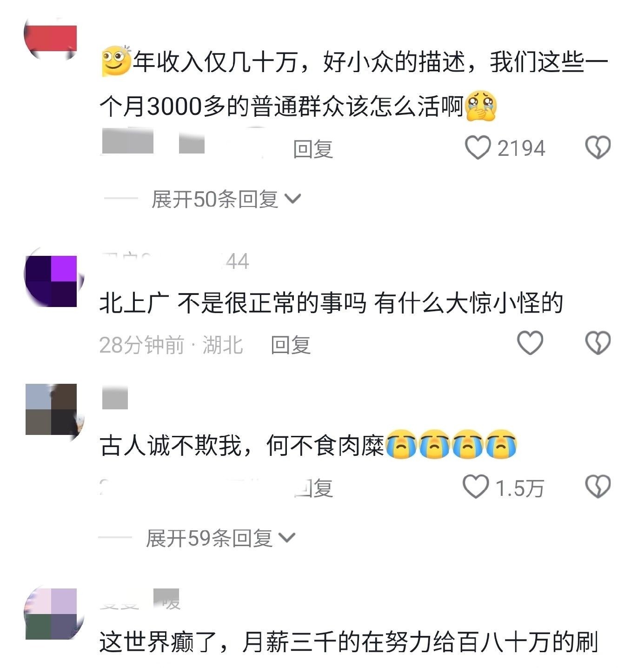This screenshot has width=644, height=668.
Task: Open the gray-brown avatar of third commenter
Action: 51,409
